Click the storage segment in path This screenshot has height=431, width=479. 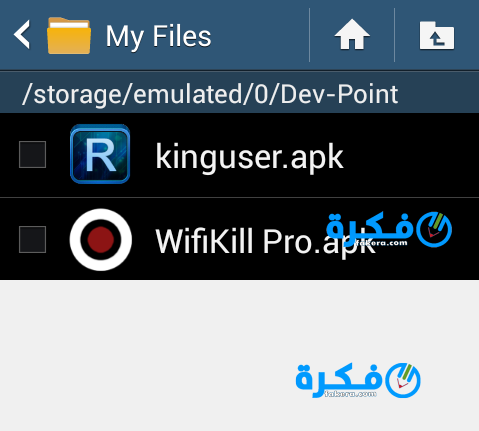tap(78, 95)
